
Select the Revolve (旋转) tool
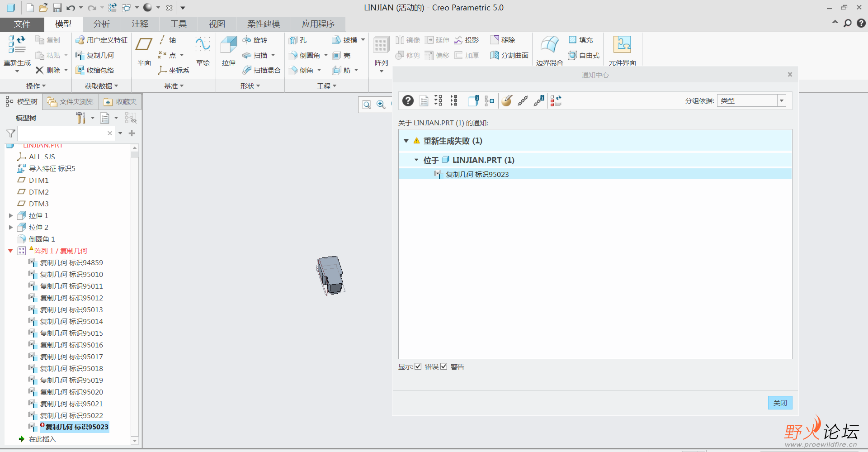pos(255,40)
